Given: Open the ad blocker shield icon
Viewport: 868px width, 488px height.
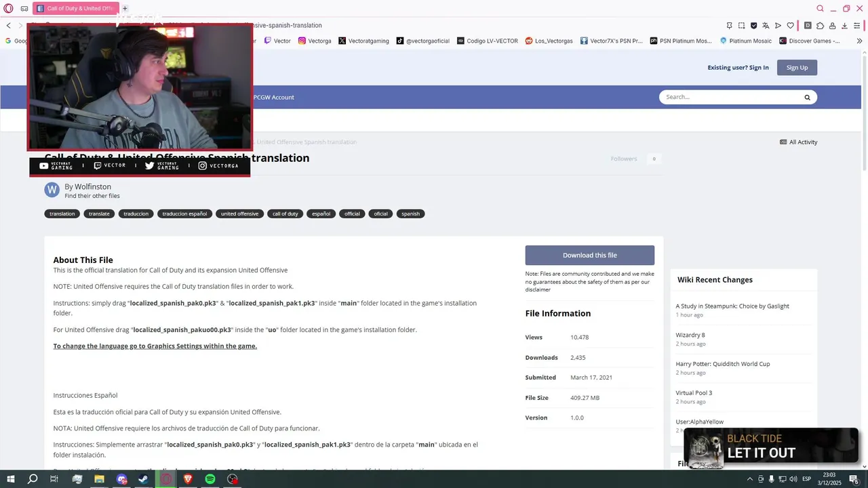Looking at the screenshot, I should click(753, 26).
